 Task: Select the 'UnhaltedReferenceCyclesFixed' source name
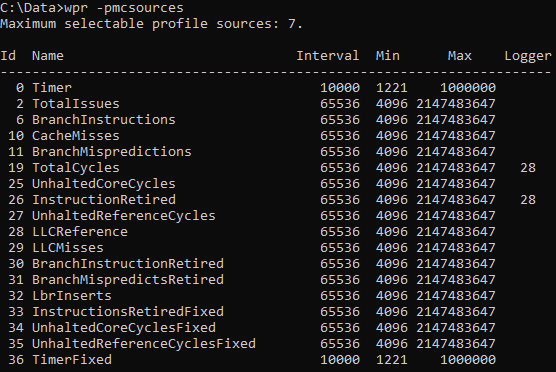(x=144, y=343)
